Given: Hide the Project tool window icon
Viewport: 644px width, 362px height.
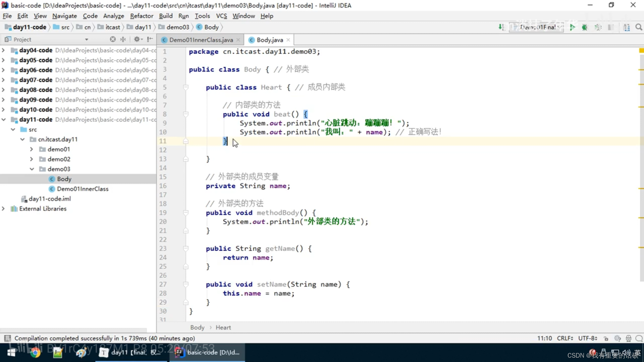Looking at the screenshot, I should [x=150, y=39].
